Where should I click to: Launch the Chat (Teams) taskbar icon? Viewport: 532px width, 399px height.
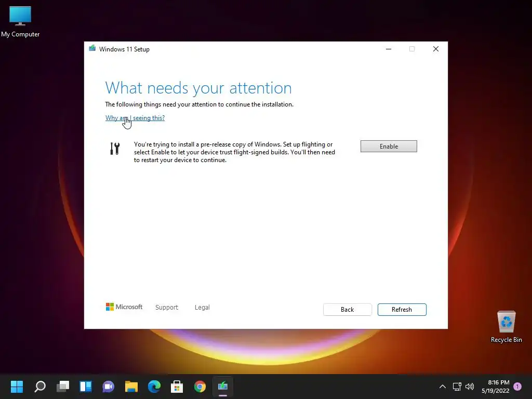(109, 386)
